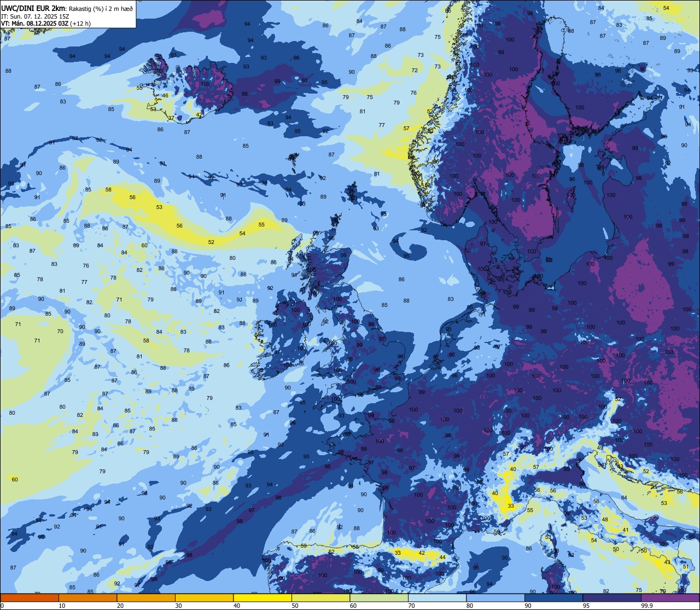Click the "UWC/DINI EUR 2km" model title
The image size is (700, 610).
pos(33,8)
